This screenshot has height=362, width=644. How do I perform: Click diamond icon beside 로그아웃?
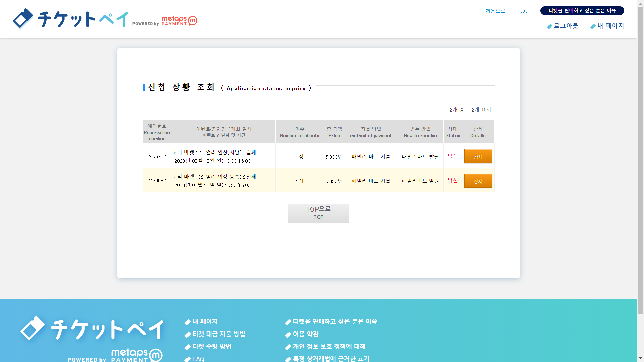549,26
